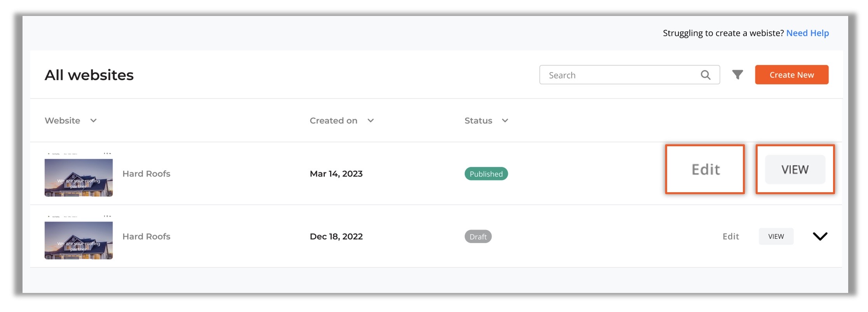The height and width of the screenshot is (312, 868).
Task: Sort by Website column chevron
Action: click(93, 121)
